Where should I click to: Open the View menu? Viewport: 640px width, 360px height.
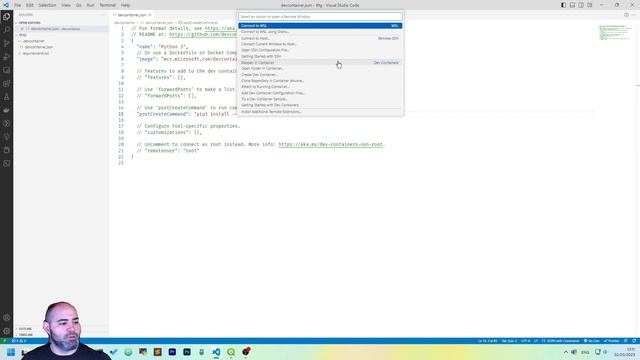coord(66,5)
